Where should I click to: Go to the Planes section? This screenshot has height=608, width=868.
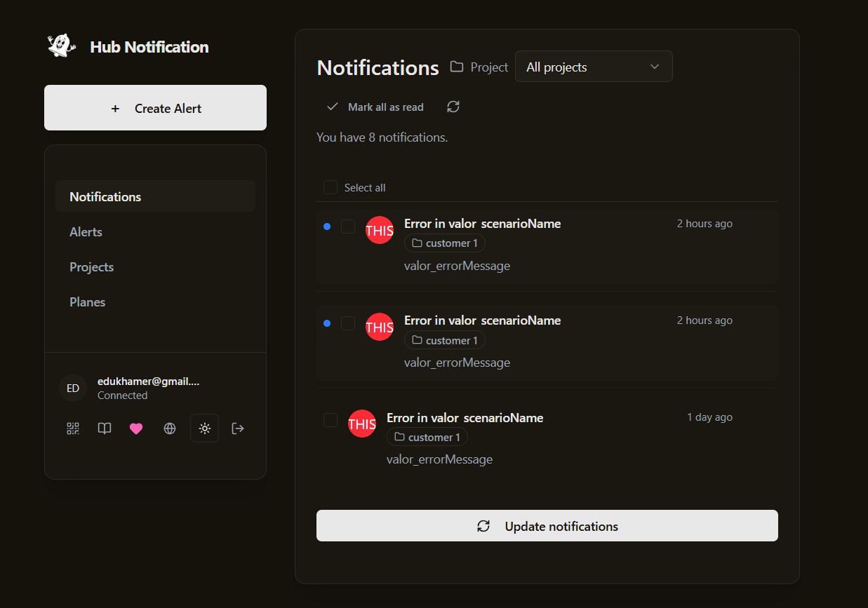pyautogui.click(x=87, y=302)
